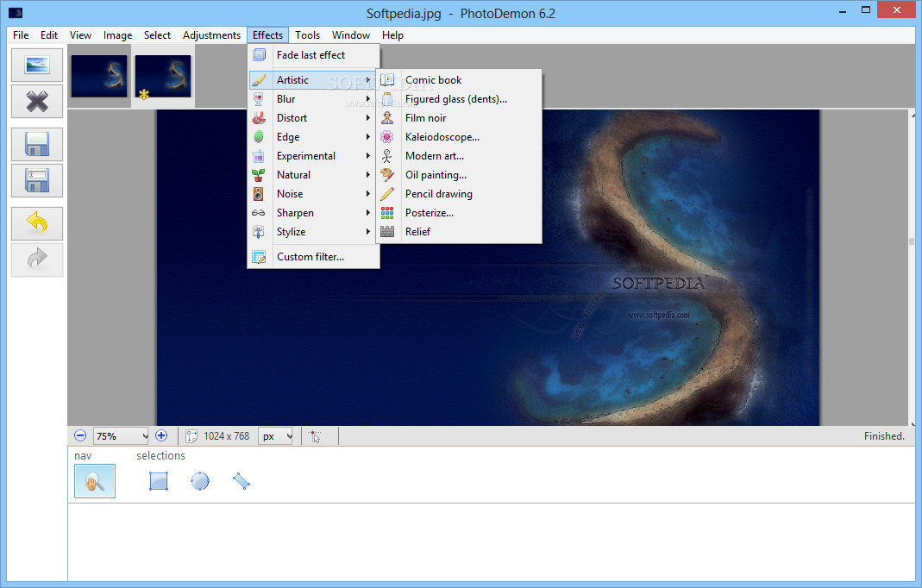This screenshot has width=922, height=588.
Task: Expand the Natural submenu
Action: (313, 175)
